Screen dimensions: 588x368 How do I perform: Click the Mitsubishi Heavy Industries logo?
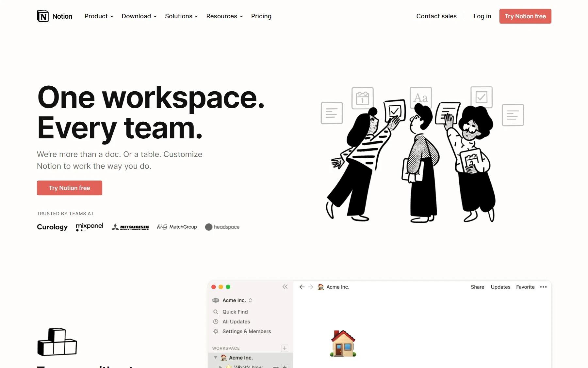pos(130,227)
